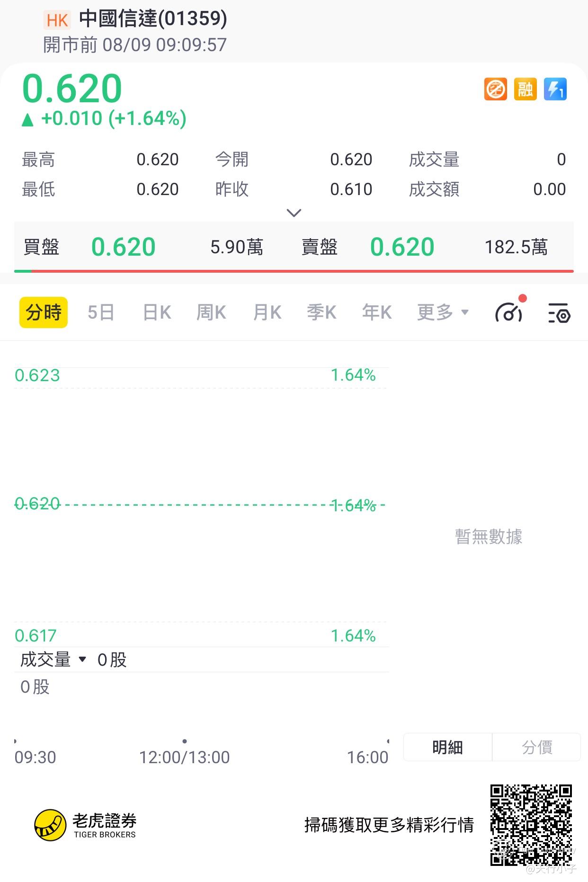The height and width of the screenshot is (882, 588).
Task: Click the QR code image
Action: pyautogui.click(x=531, y=825)
